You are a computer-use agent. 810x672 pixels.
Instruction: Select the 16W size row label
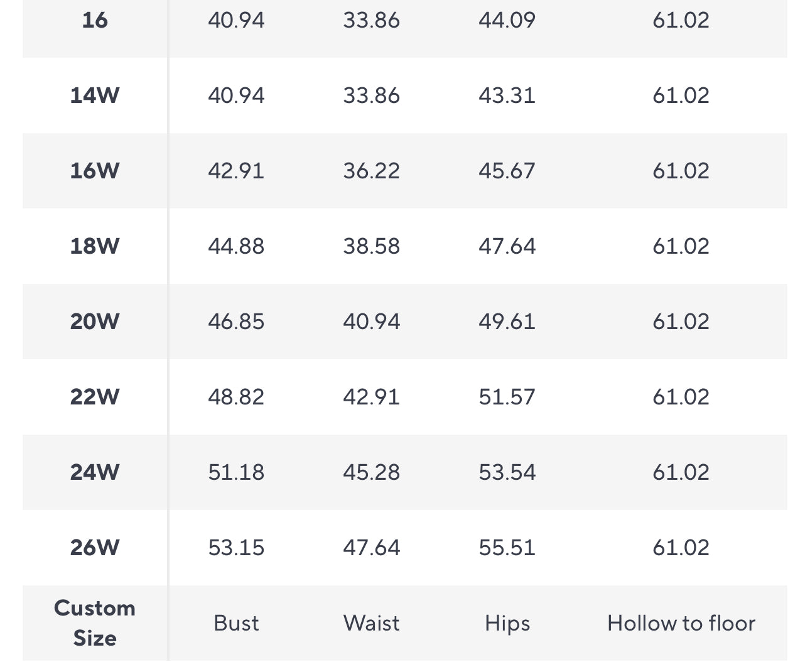coord(95,171)
